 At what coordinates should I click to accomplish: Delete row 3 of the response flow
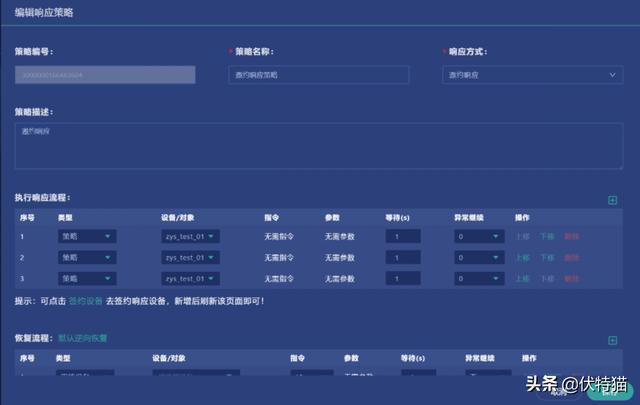click(x=571, y=279)
